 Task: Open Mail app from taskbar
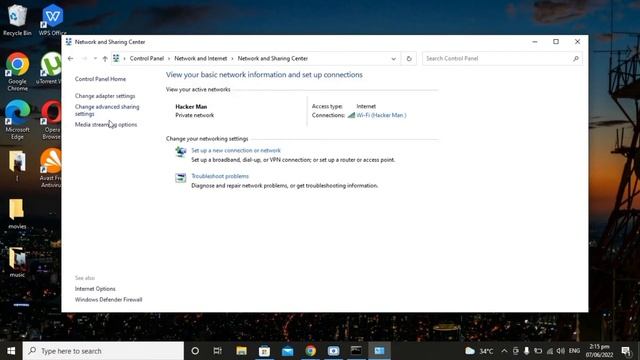point(287,351)
